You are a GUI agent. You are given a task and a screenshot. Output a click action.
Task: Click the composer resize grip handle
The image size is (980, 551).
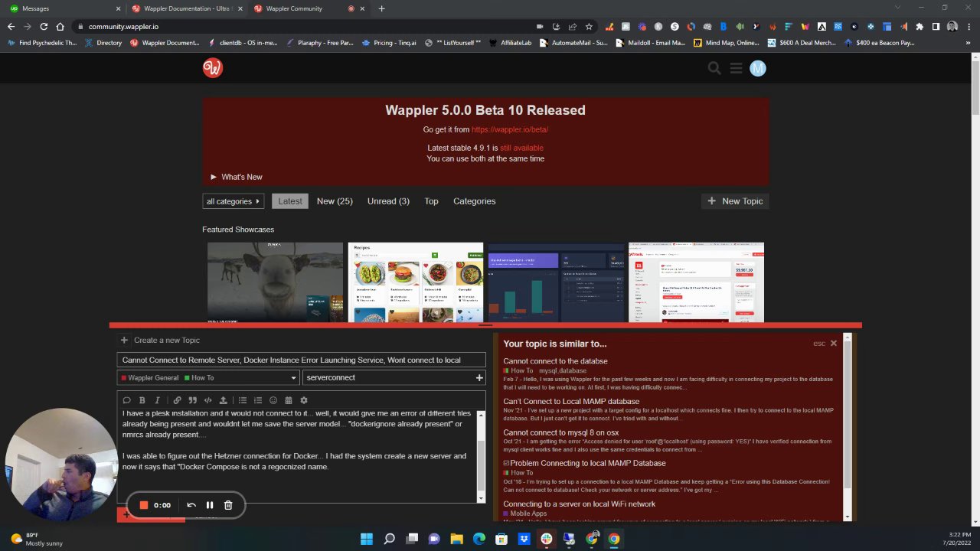point(485,325)
